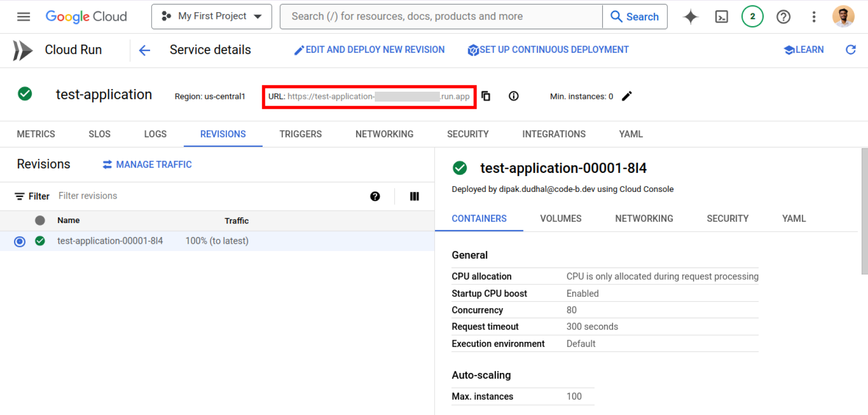Screen dimensions: 868x415
Task: Activate Cloud Shell terminal icon
Action: [722, 17]
